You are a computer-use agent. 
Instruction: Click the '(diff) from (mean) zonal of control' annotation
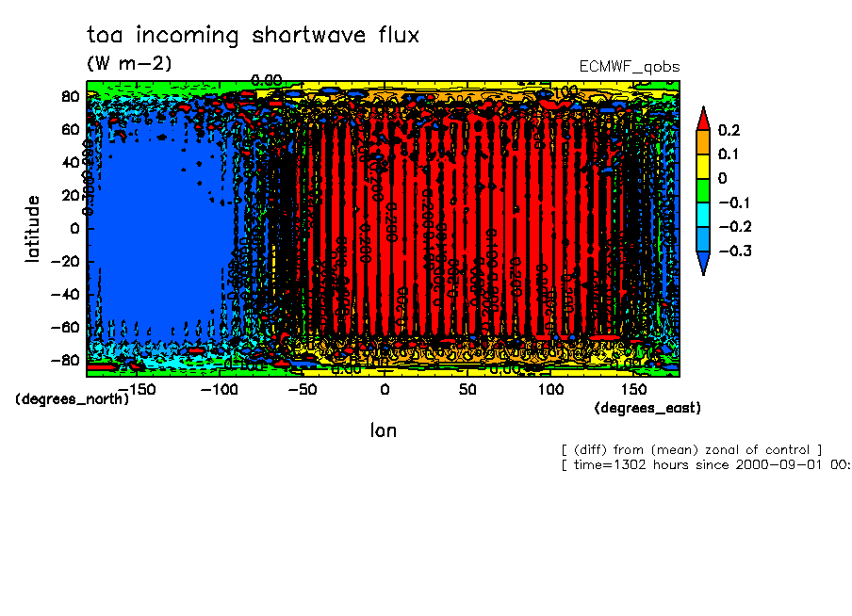pyautogui.click(x=691, y=449)
